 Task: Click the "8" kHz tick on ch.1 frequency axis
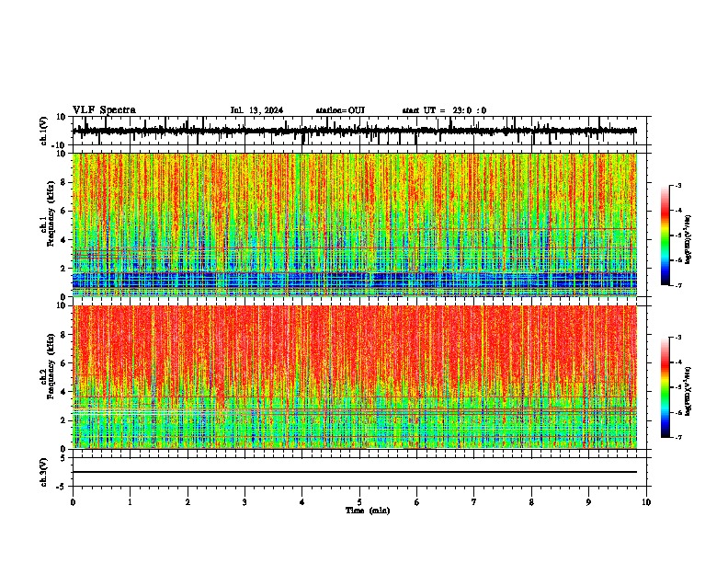[x=64, y=182]
